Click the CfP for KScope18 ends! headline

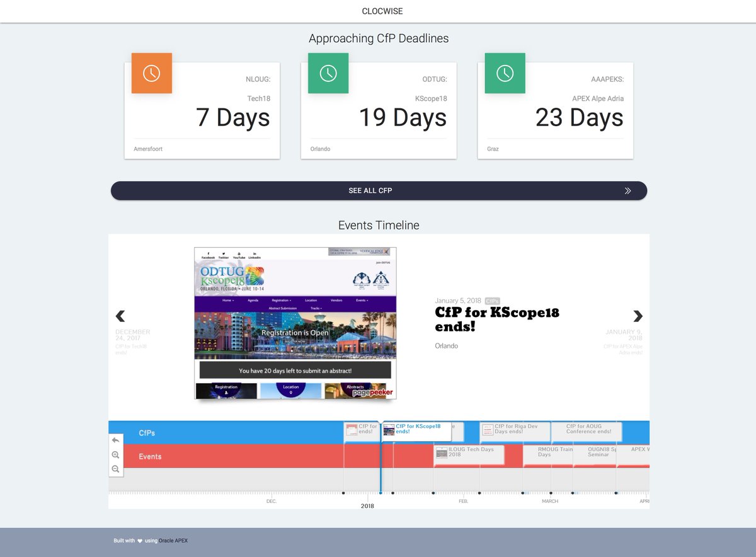tap(497, 319)
